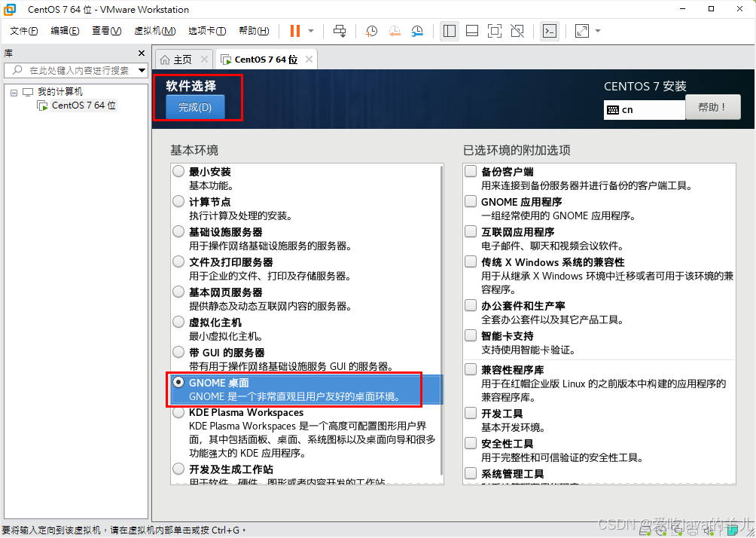The width and height of the screenshot is (756, 538).
Task: Check 办公套件和生产率 add-on
Action: coord(471,305)
